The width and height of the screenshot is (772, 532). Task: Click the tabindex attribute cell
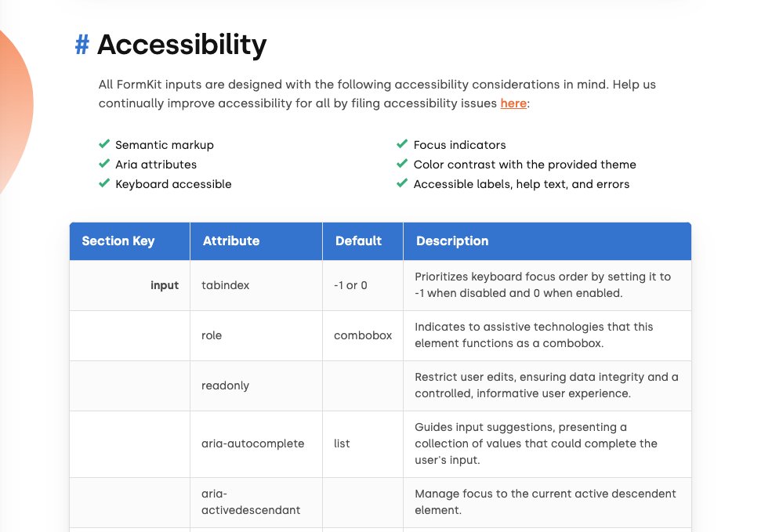(x=256, y=285)
